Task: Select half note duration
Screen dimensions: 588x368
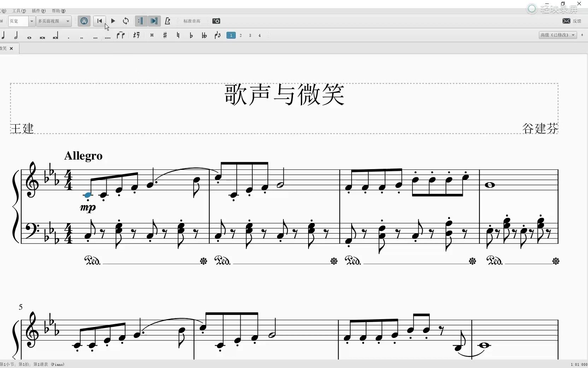Action: [x=16, y=35]
